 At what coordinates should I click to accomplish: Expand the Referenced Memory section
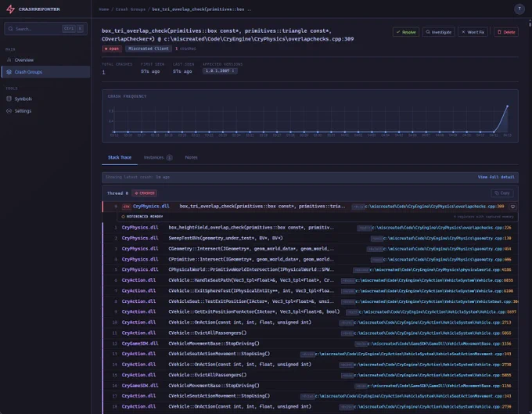coord(142,217)
